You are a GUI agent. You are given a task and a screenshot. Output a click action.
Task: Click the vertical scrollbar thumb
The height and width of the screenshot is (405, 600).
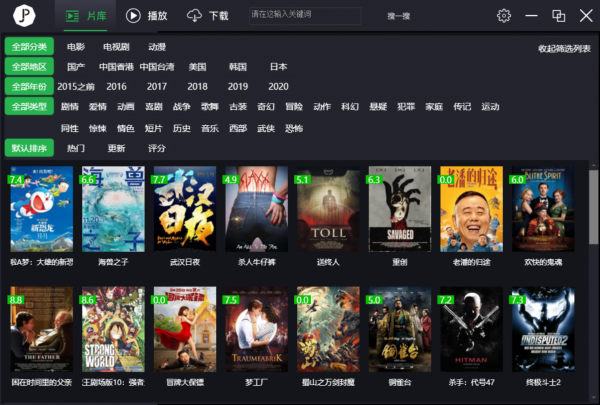[593, 207]
